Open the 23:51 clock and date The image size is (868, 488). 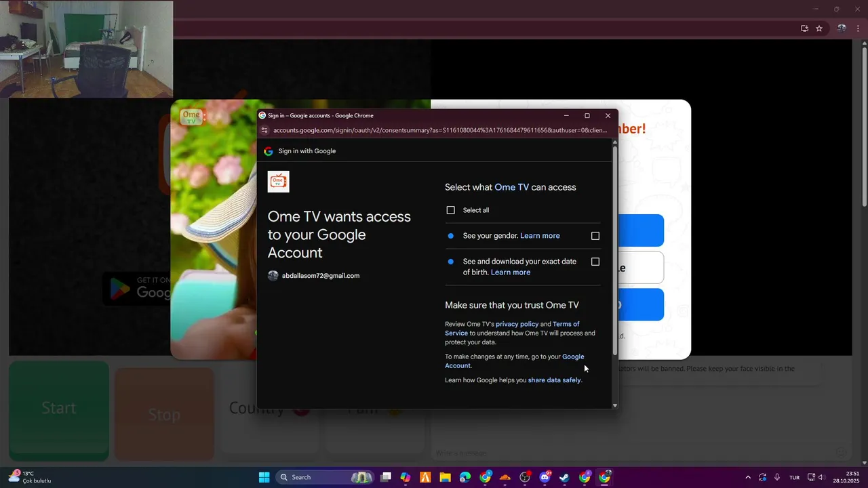click(846, 477)
